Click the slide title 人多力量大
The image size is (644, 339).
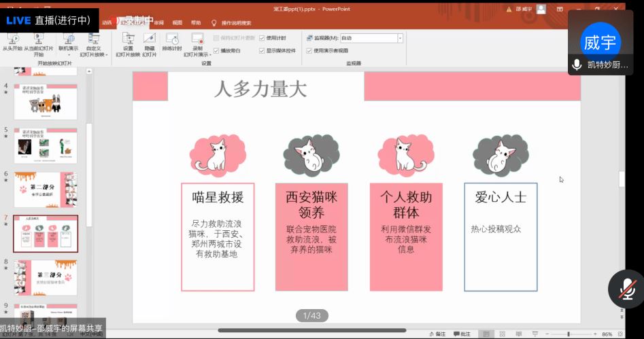pos(260,89)
